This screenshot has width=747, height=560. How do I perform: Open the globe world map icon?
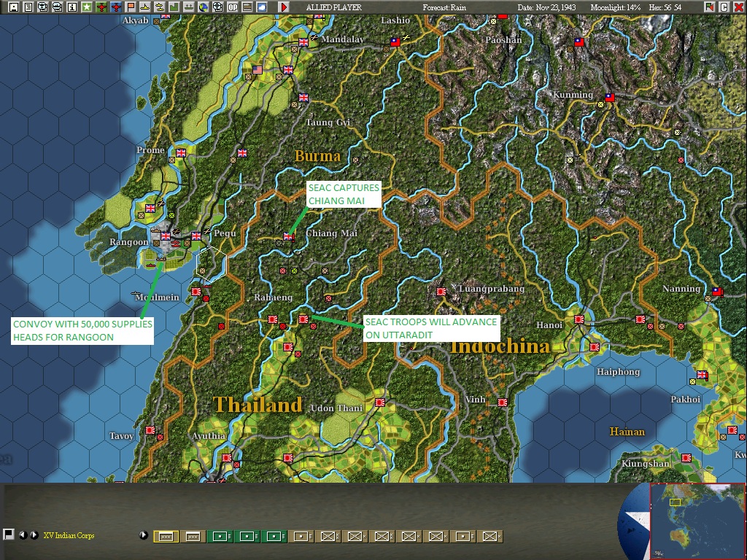point(204,7)
